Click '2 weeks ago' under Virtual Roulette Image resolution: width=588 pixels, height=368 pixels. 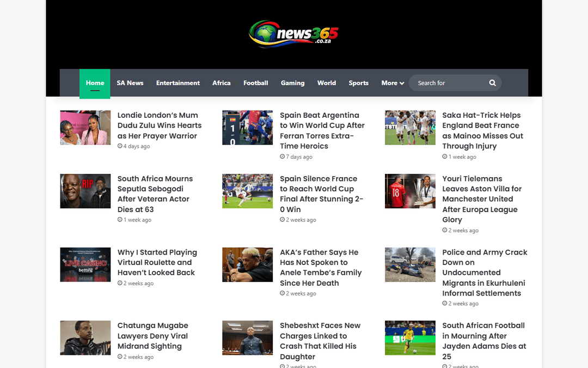click(136, 283)
